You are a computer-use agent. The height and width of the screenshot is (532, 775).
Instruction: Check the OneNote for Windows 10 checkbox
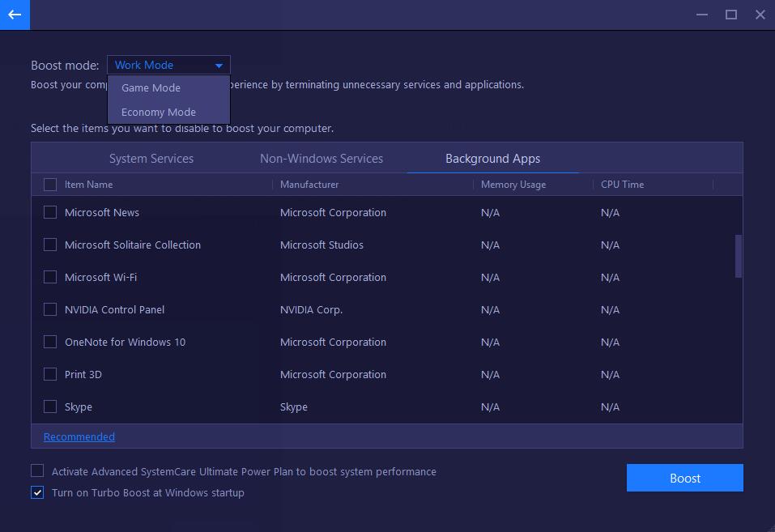(x=50, y=342)
